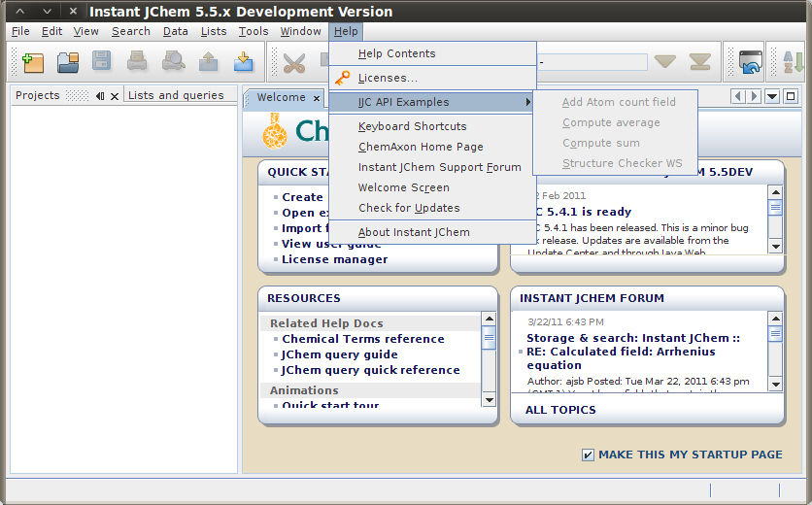Toggle Make This My Startup Page checkbox
812x505 pixels.
pyautogui.click(x=588, y=454)
